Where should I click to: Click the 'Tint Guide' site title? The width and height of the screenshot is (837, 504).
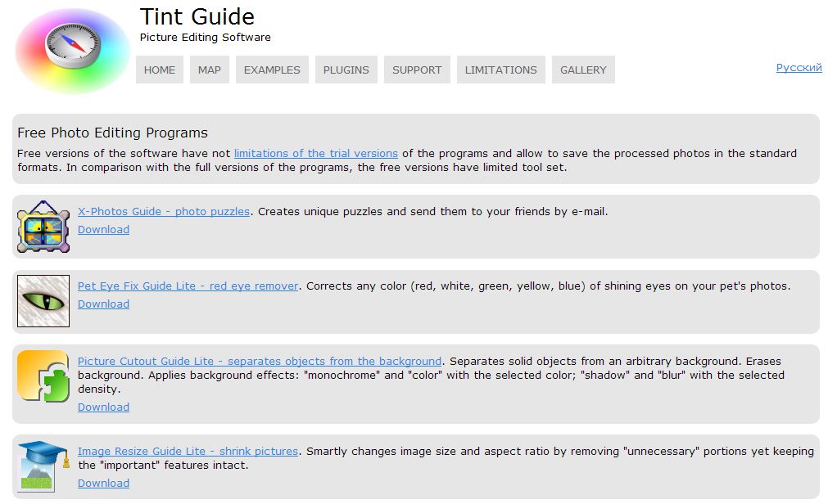(197, 17)
